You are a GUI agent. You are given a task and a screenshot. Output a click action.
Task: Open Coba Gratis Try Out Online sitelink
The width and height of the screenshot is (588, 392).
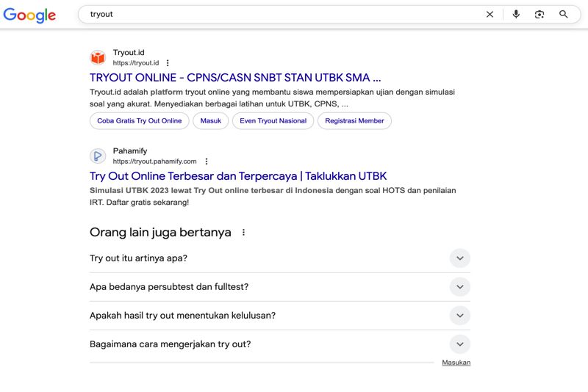pyautogui.click(x=139, y=121)
